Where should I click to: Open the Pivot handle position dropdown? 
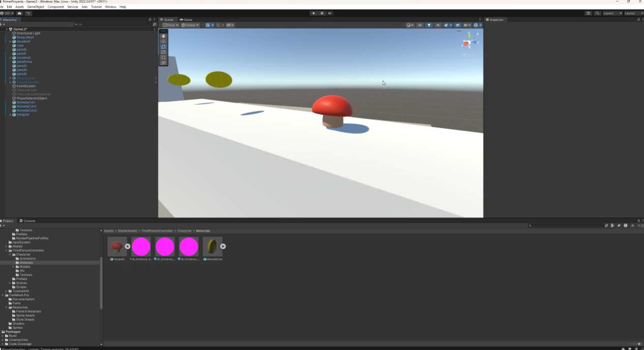tap(170, 25)
